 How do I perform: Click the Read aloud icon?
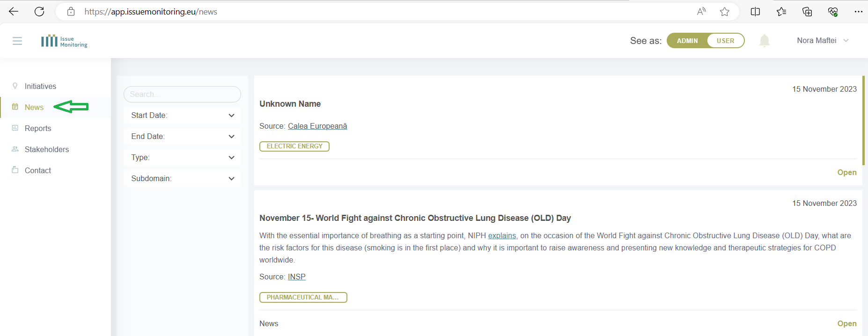(701, 12)
